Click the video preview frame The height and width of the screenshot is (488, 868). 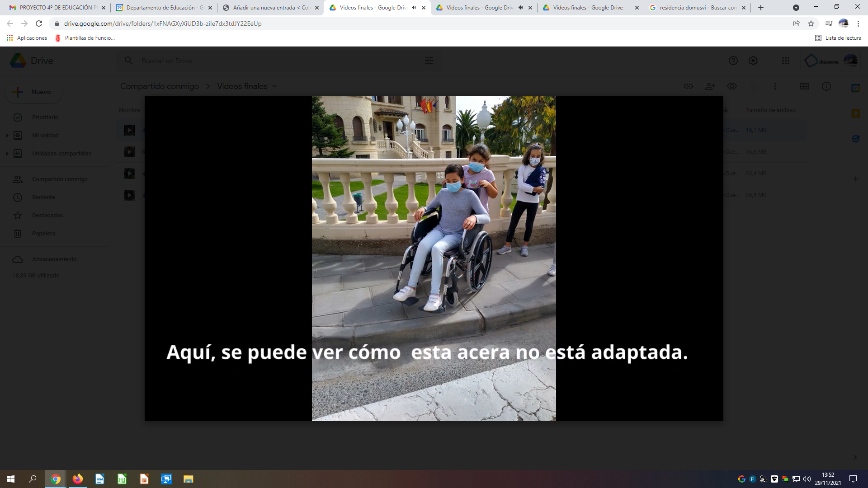(434, 258)
